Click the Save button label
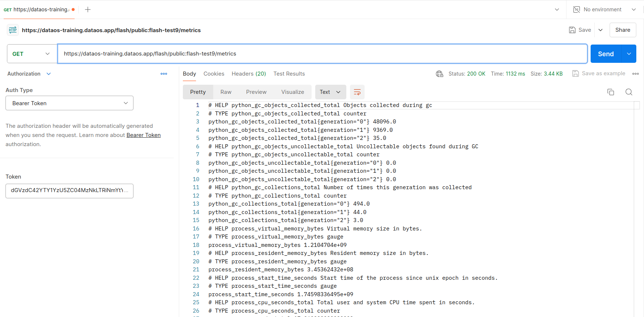644x317 pixels. [585, 30]
